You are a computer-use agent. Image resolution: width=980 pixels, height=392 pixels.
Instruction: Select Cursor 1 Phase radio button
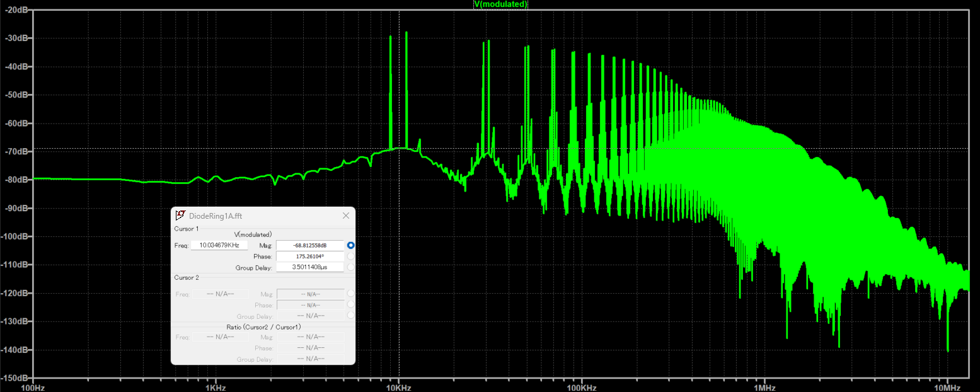[350, 257]
